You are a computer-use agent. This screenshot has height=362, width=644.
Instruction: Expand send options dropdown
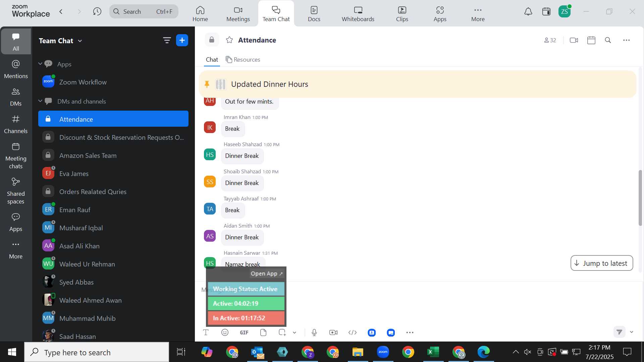tap(632, 332)
